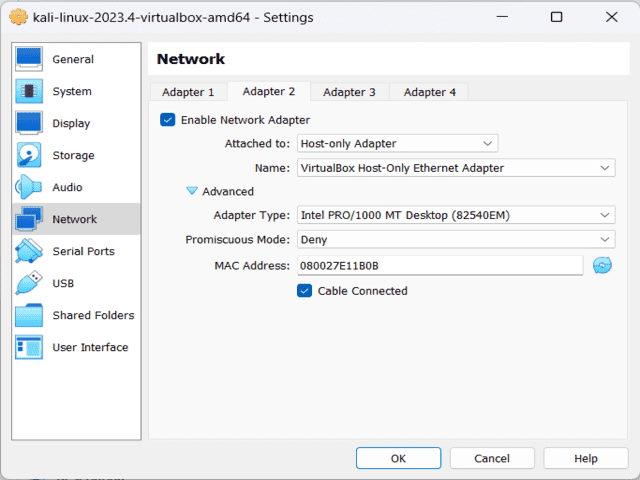This screenshot has width=640, height=480.
Task: Switch to the Adapter 1 tab
Action: click(188, 92)
